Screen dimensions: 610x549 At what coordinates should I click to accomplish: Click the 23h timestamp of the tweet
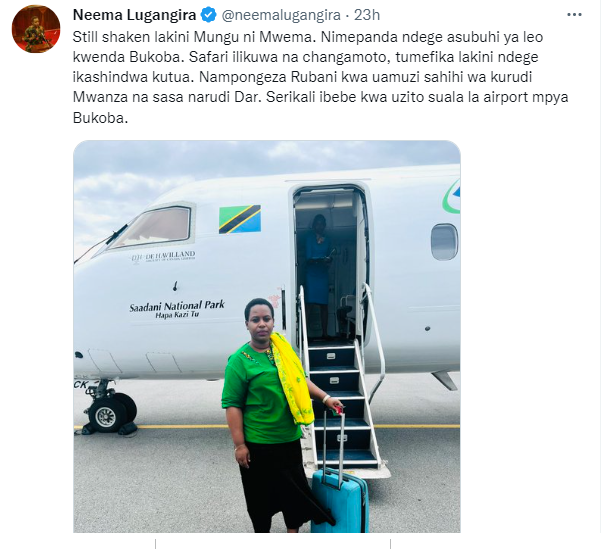(x=367, y=15)
